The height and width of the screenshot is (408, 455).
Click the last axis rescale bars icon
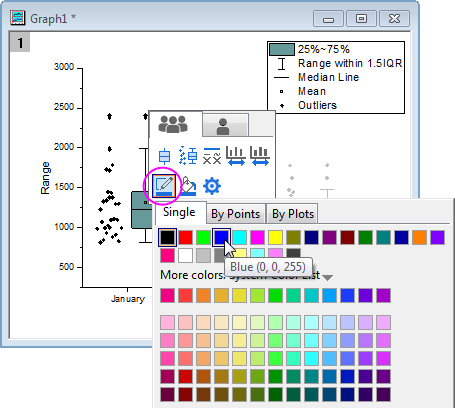point(260,156)
